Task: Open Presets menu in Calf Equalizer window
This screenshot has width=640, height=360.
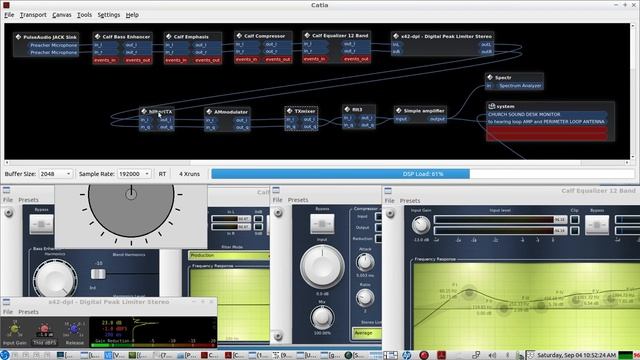Action: click(410, 201)
